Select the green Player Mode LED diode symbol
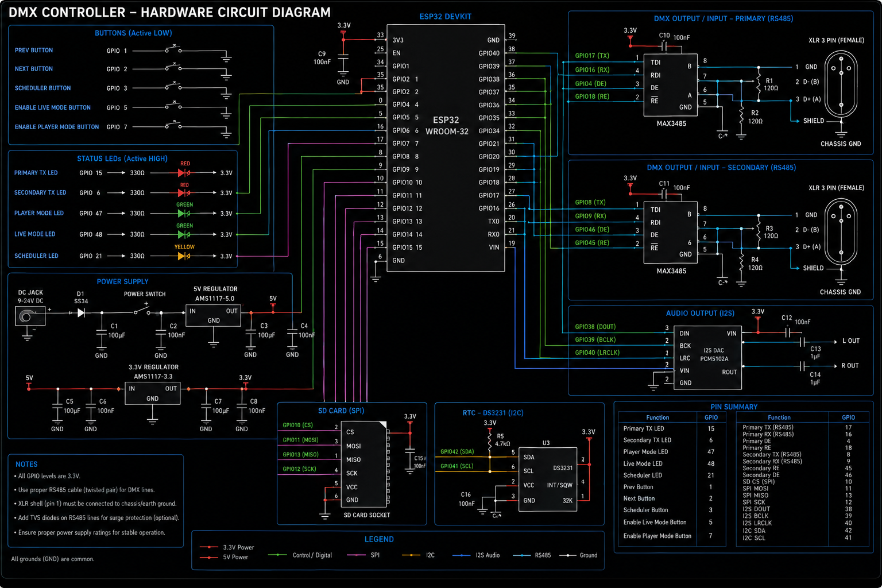This screenshot has width=882, height=588. pyautogui.click(x=184, y=214)
